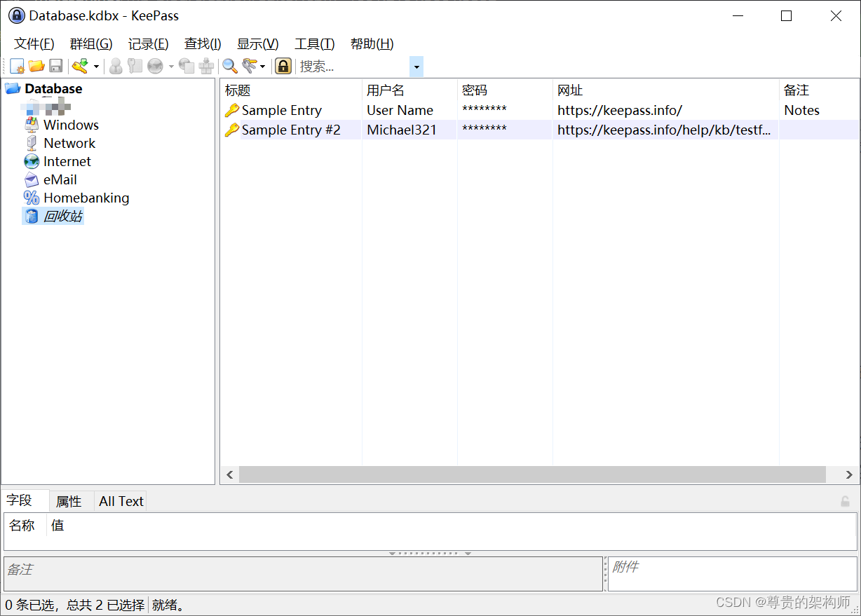Screen dimensions: 861x616
Task: Select the Homebanking group
Action: tap(86, 198)
